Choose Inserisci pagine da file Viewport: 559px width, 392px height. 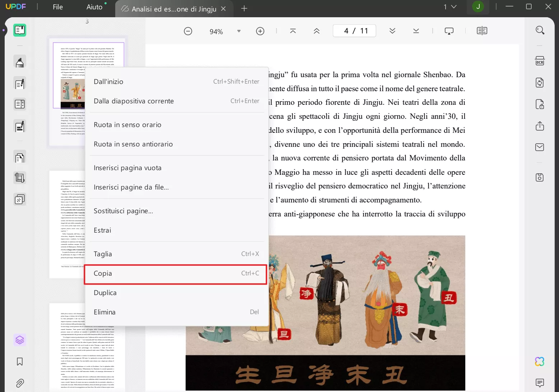177,187
